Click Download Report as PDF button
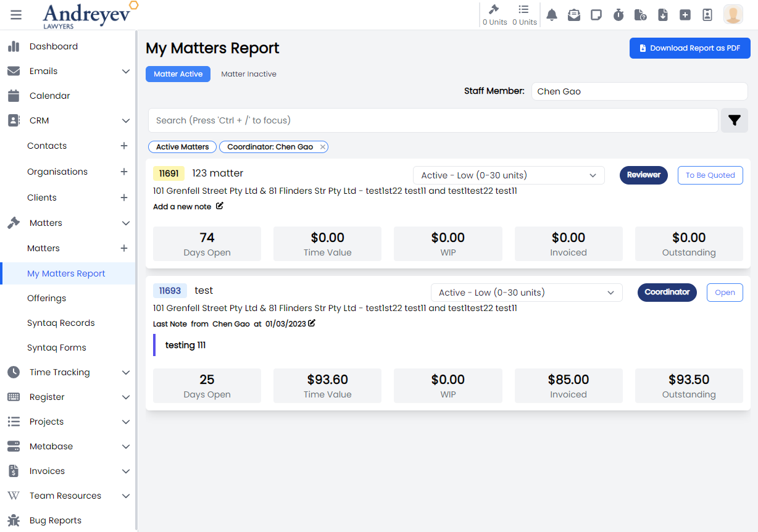This screenshot has height=532, width=758. pyautogui.click(x=689, y=48)
